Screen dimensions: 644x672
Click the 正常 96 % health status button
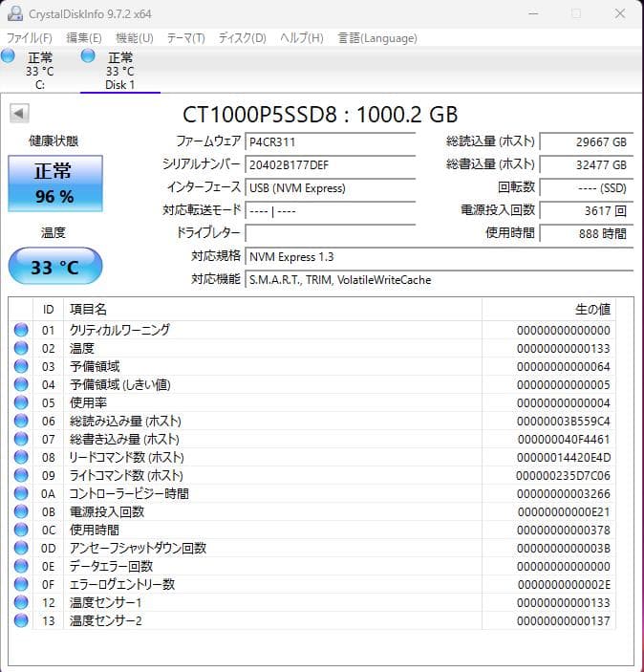tap(55, 184)
